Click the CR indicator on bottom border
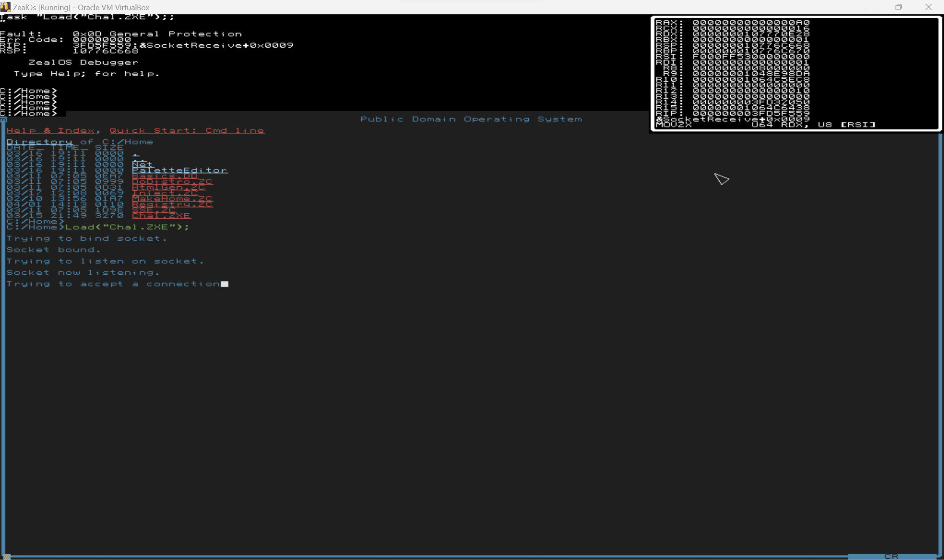This screenshot has height=560, width=944. point(891,556)
